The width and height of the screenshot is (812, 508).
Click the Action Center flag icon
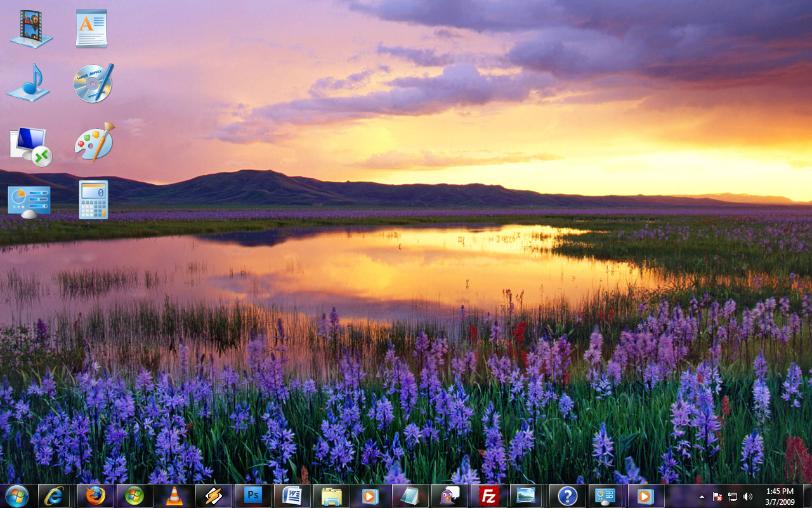(x=717, y=497)
